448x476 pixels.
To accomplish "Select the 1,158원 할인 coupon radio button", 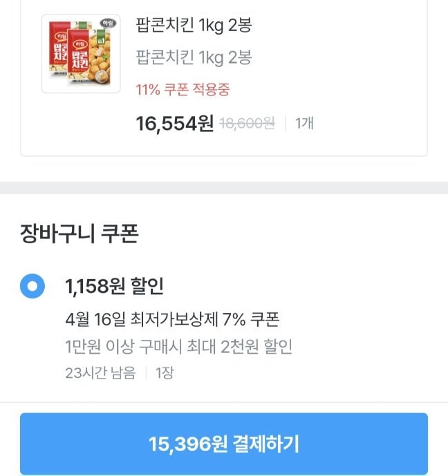I will click(32, 287).
